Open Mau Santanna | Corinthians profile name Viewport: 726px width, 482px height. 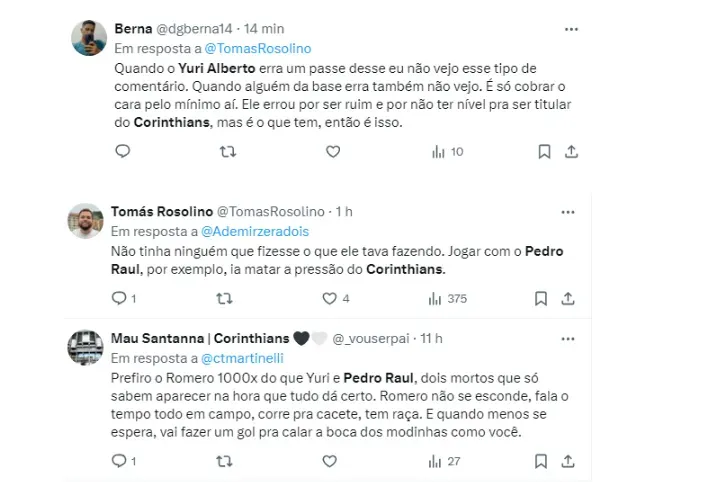pos(195,338)
